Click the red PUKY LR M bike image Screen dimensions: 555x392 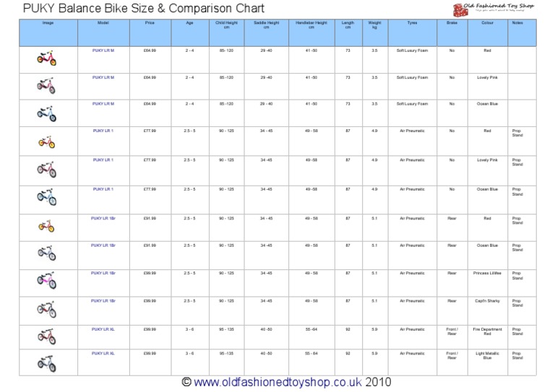(x=47, y=58)
